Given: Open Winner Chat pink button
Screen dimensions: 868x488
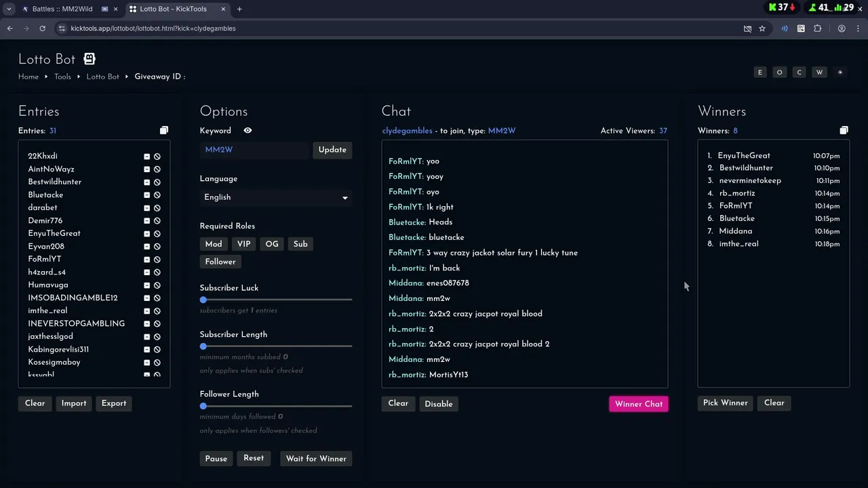Looking at the screenshot, I should click(638, 404).
